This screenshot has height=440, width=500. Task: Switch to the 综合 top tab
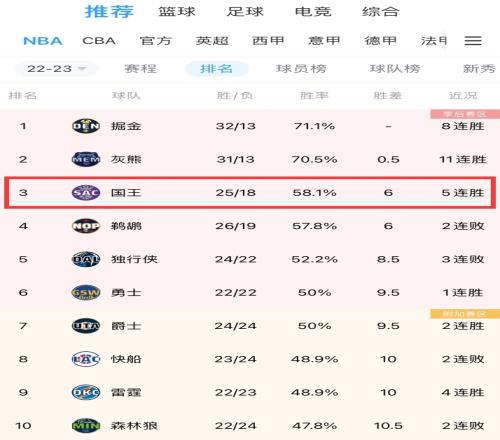point(381,12)
